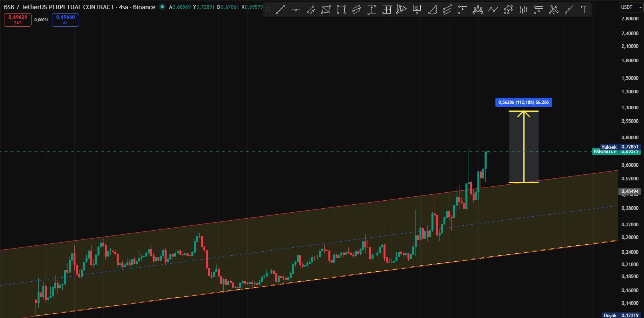Pick the Text tool icon
Screen dimensions: 644x318
pyautogui.click(x=584, y=10)
